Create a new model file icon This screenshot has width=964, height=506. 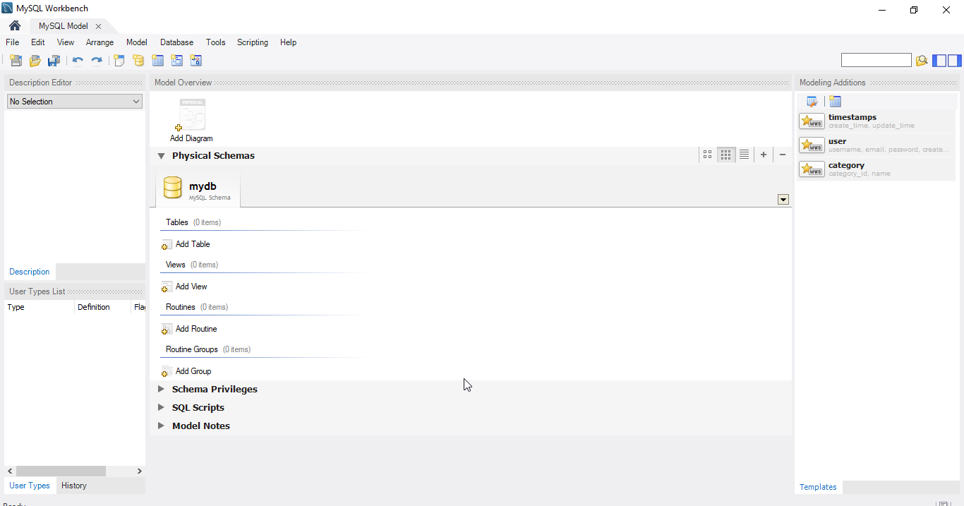(16, 60)
